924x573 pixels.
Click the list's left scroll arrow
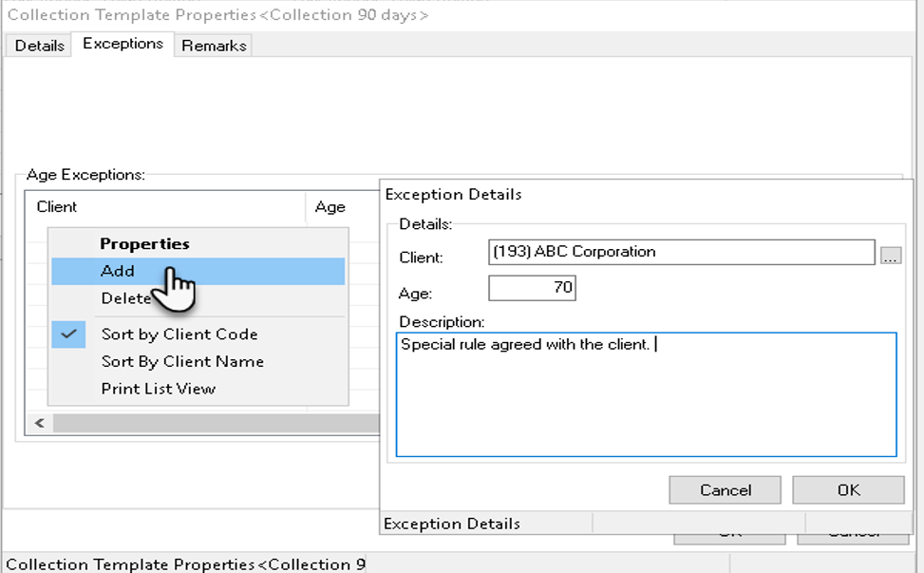pyautogui.click(x=40, y=423)
